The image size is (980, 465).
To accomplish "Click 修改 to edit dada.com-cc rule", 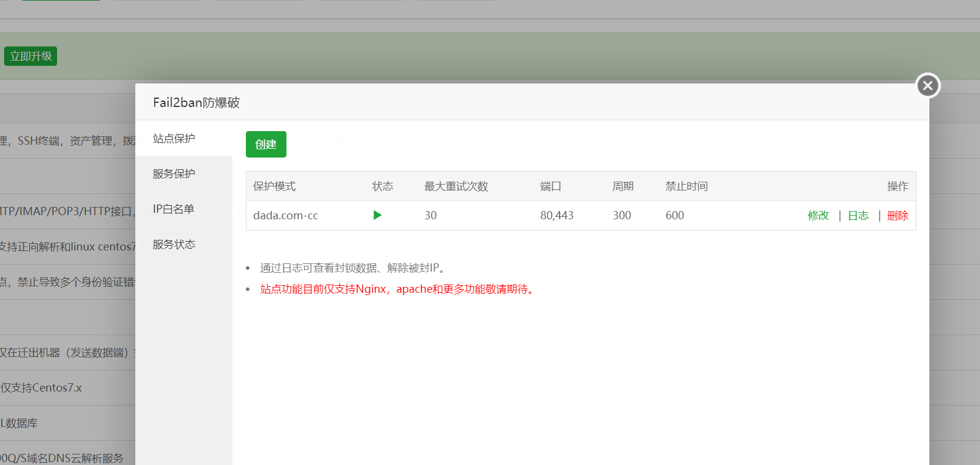I will coord(818,216).
